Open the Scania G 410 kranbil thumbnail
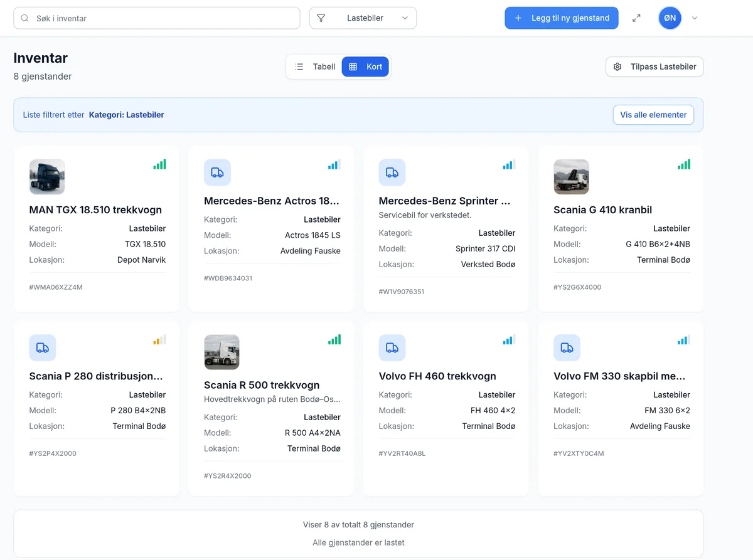Image resolution: width=753 pixels, height=560 pixels. (571, 177)
